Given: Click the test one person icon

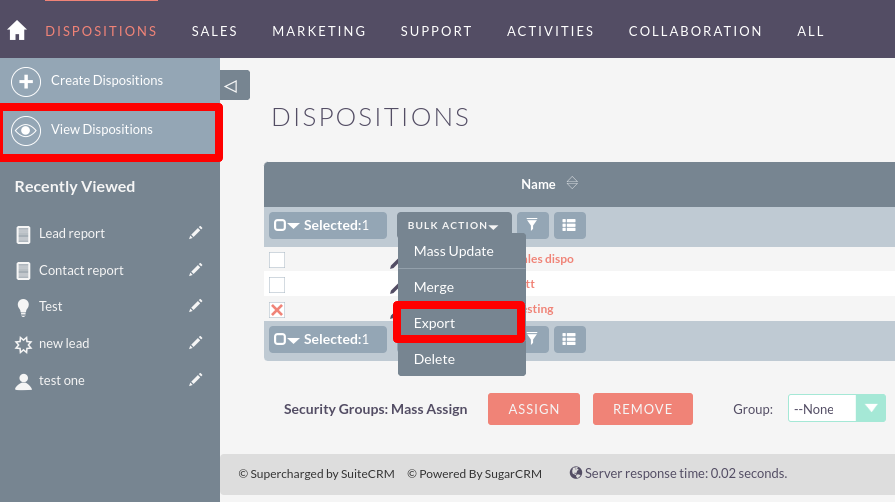Looking at the screenshot, I should point(23,381).
